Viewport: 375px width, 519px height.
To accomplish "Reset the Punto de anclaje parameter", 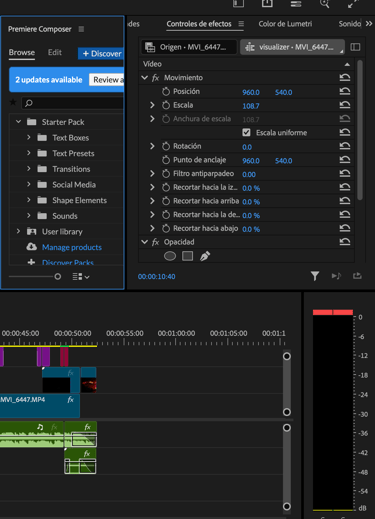I will [345, 160].
